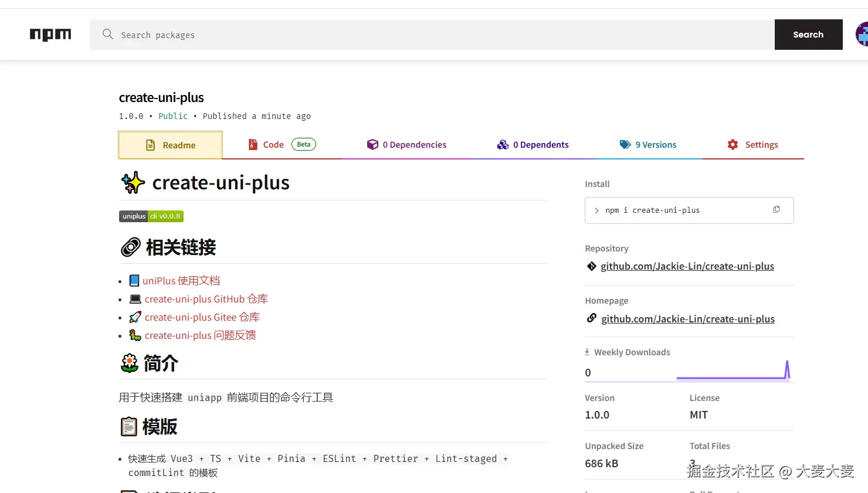Click the 模版 heading
The image size is (868, 493).
point(160,427)
